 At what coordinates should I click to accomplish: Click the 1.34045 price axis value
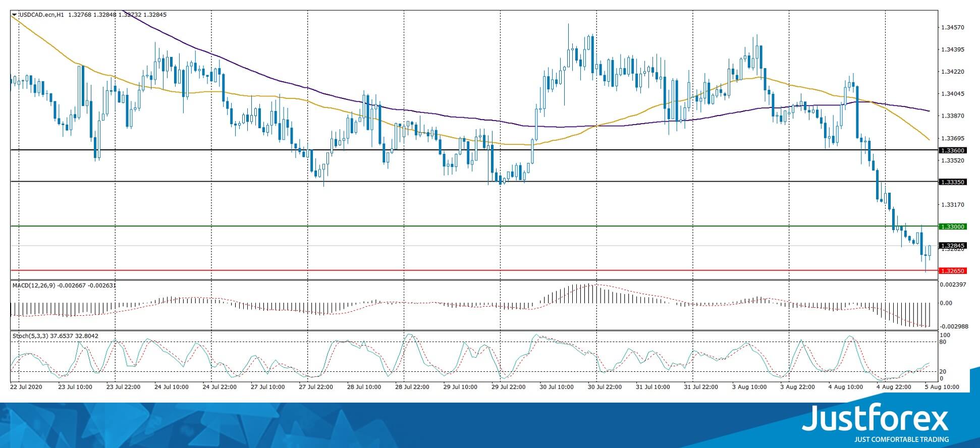pos(953,94)
